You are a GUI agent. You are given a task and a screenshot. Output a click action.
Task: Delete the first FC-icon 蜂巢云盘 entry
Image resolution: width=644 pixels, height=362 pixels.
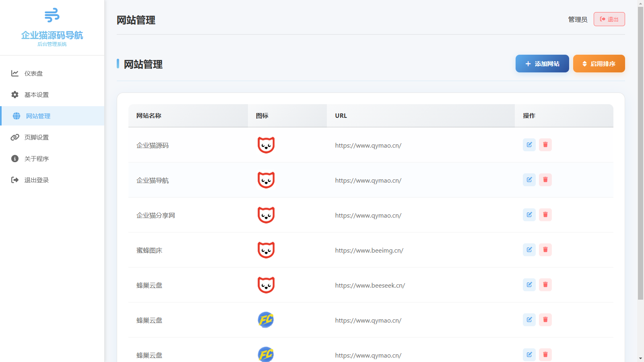[545, 320]
